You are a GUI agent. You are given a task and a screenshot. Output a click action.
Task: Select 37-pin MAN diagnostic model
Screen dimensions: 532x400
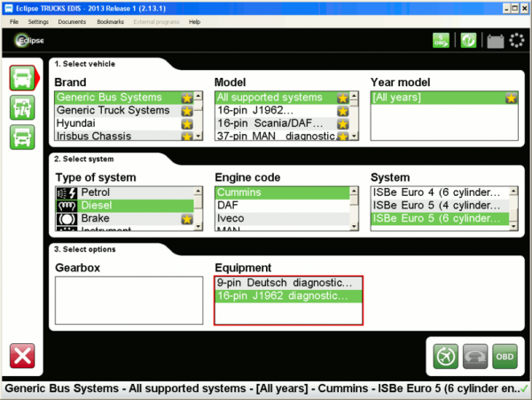(282, 136)
